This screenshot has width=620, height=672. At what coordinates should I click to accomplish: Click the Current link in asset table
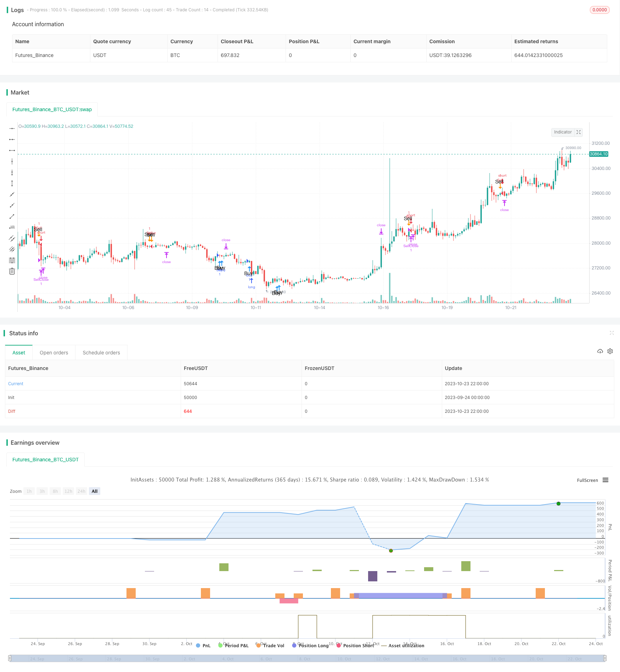coord(16,384)
